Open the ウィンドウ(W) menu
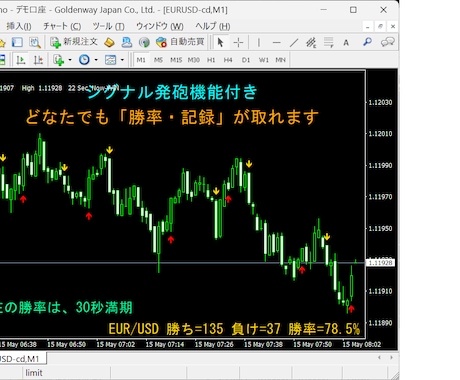 [x=160, y=26]
